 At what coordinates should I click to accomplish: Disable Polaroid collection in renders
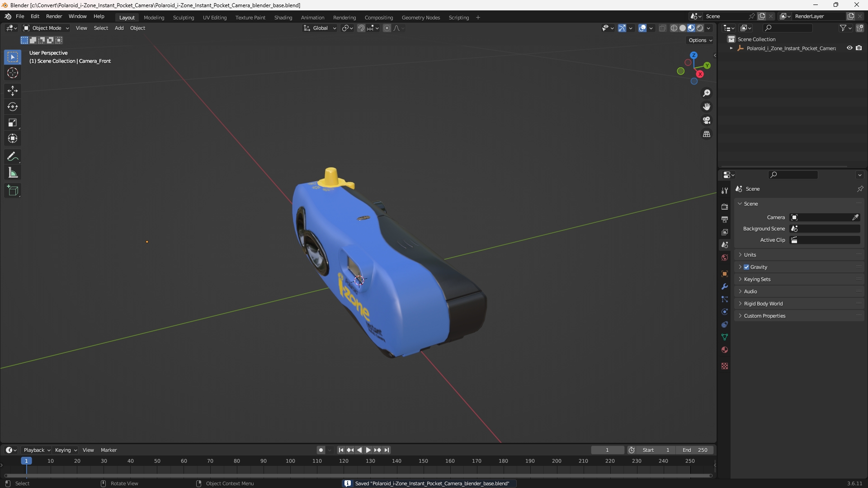pos(859,48)
